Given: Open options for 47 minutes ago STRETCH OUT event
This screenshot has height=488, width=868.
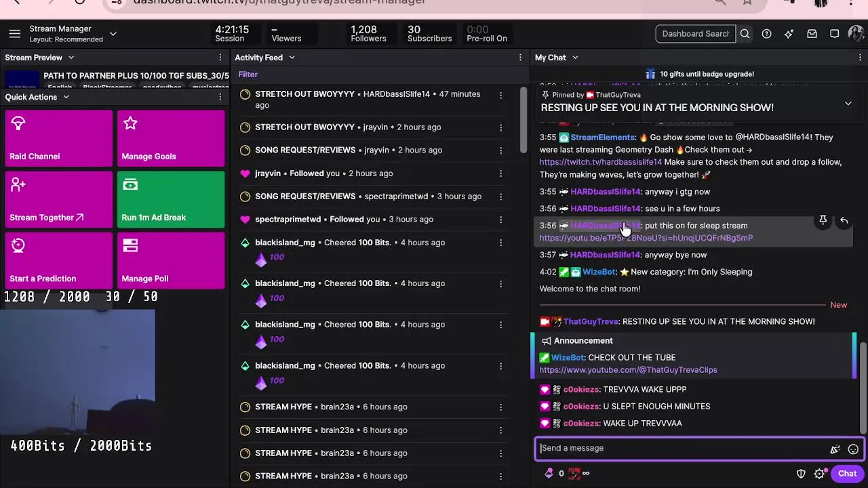Looking at the screenshot, I should 500,96.
